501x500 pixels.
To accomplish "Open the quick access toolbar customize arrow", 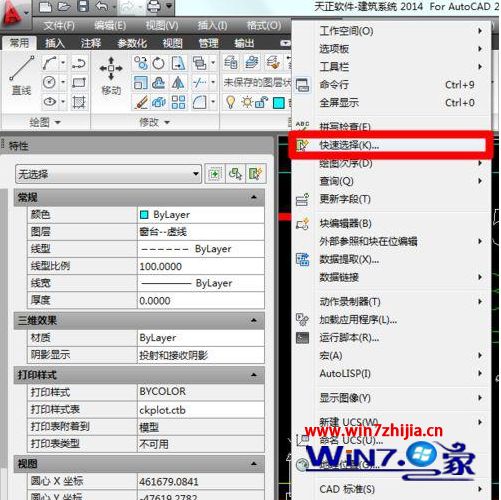I will tap(169, 6).
